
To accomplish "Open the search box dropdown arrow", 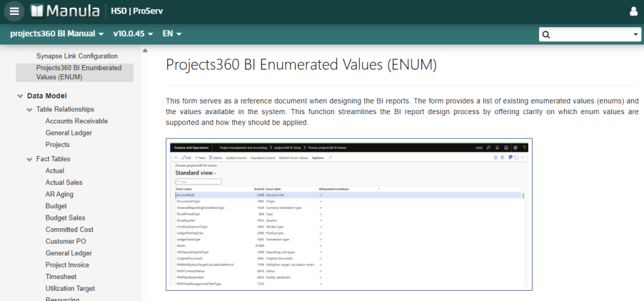I will [636, 35].
